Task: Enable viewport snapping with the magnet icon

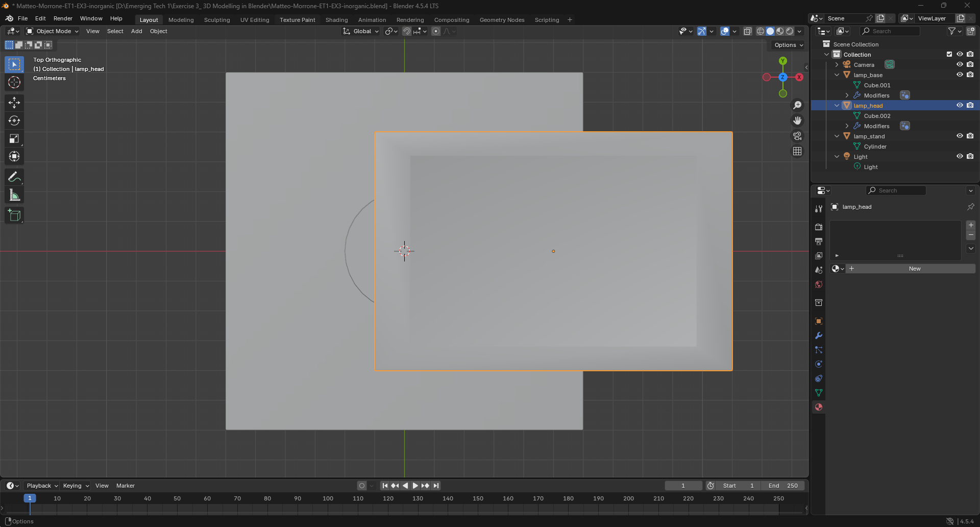Action: point(407,31)
